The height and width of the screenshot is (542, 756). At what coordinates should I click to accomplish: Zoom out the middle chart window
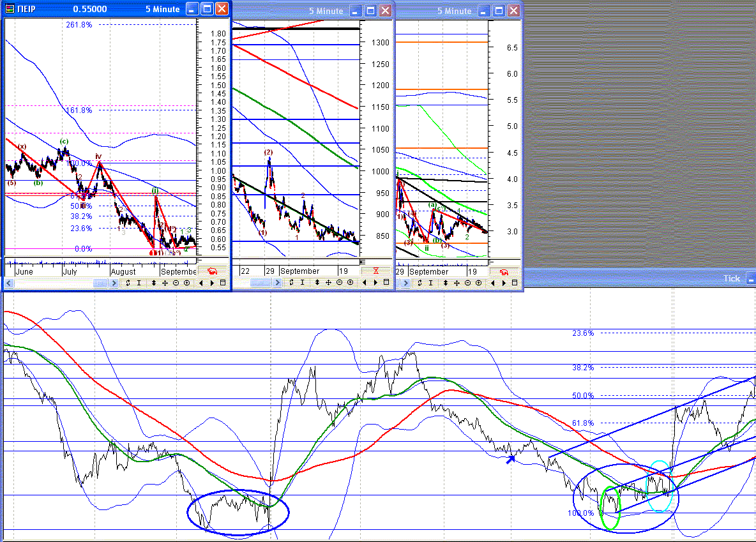340,283
